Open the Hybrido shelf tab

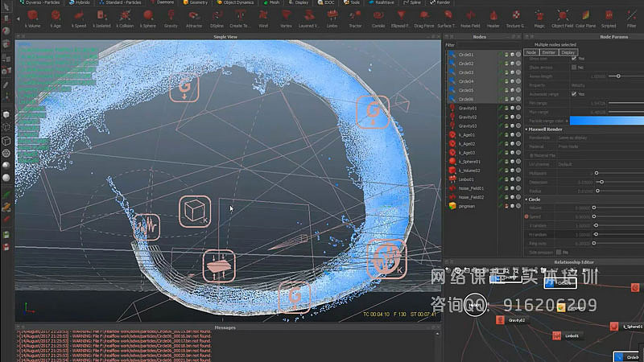pyautogui.click(x=80, y=2)
